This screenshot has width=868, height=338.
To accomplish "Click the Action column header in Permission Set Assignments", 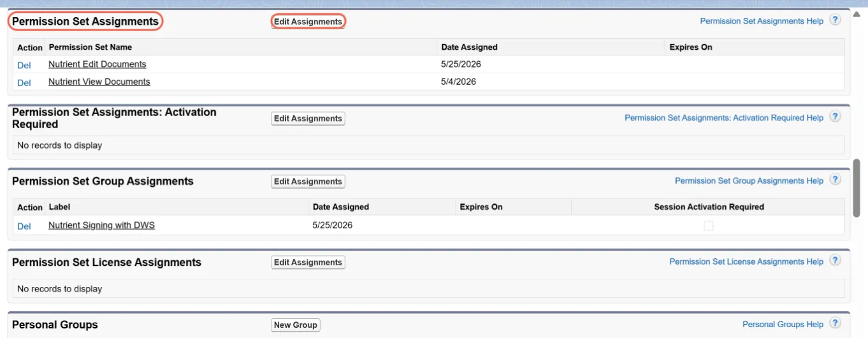I will pyautogui.click(x=30, y=48).
